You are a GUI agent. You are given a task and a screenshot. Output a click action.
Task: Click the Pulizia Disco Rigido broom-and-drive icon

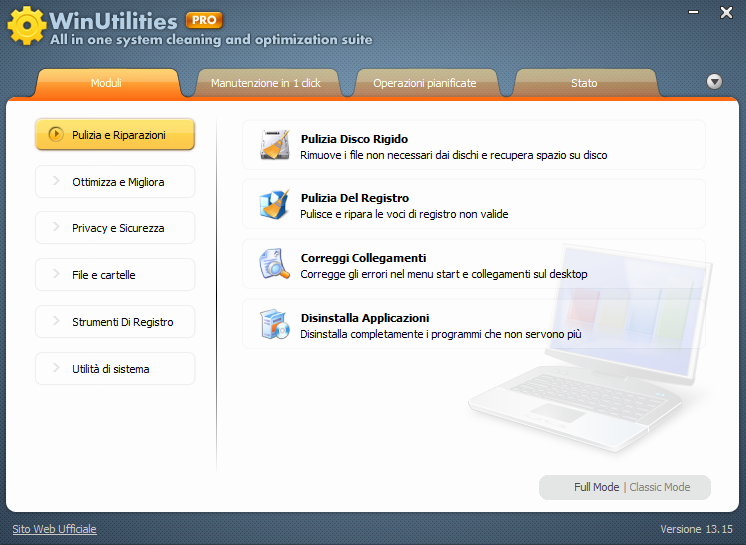point(275,145)
